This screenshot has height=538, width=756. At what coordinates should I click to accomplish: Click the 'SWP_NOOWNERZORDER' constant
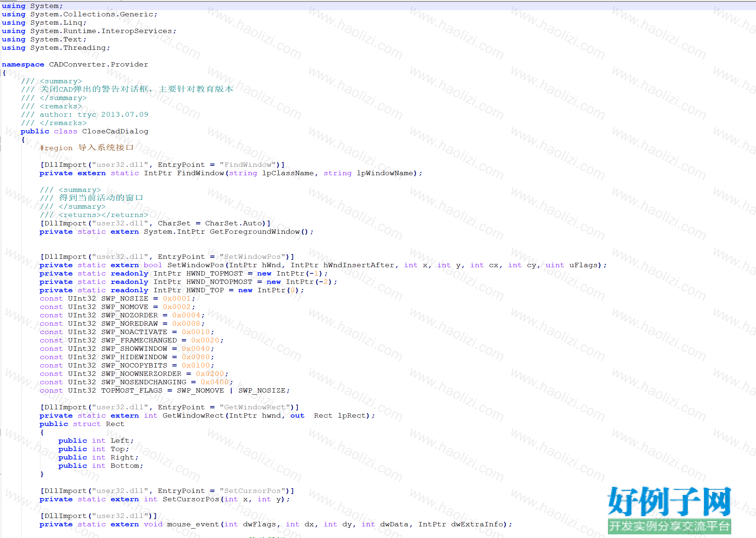coord(141,374)
